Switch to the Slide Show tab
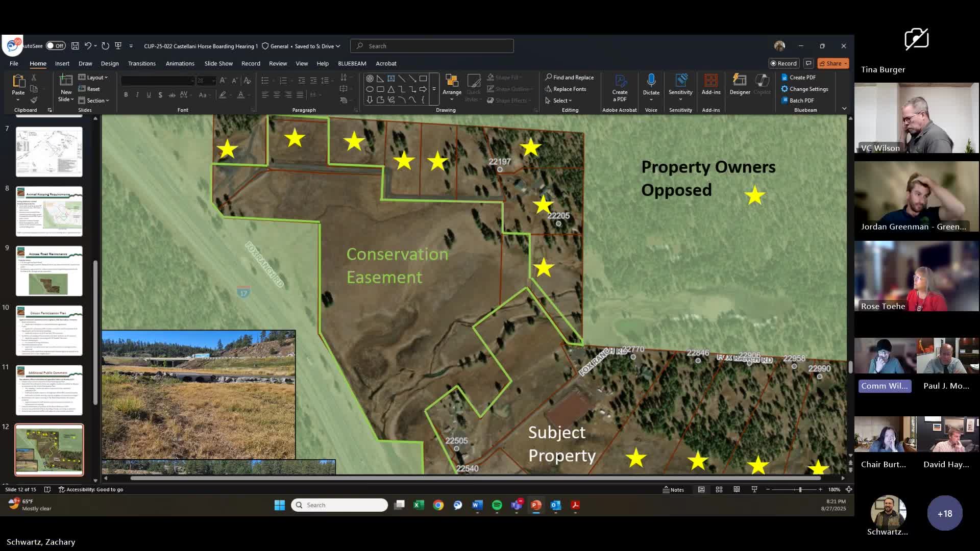 point(218,63)
